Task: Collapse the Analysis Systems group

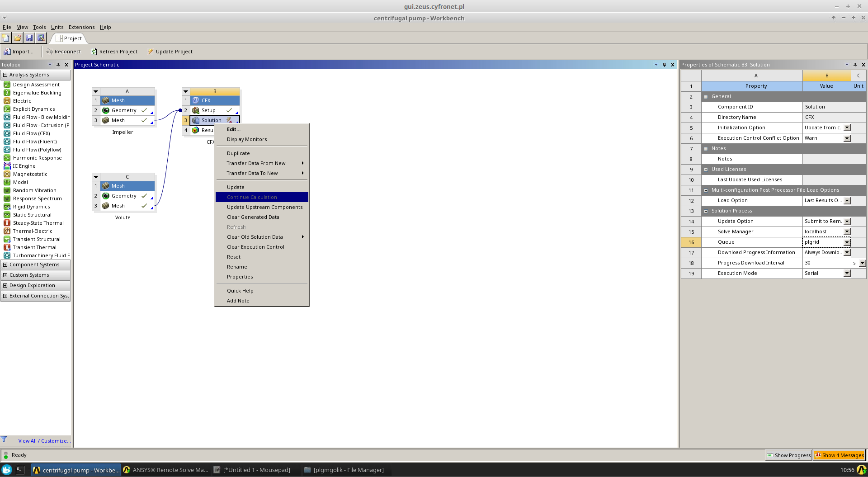Action: [x=5, y=75]
